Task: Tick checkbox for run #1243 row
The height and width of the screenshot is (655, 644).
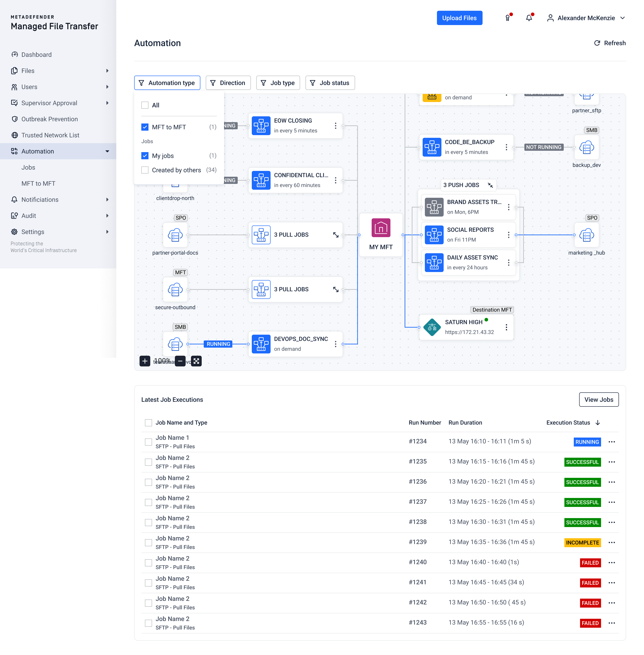Action: click(148, 623)
